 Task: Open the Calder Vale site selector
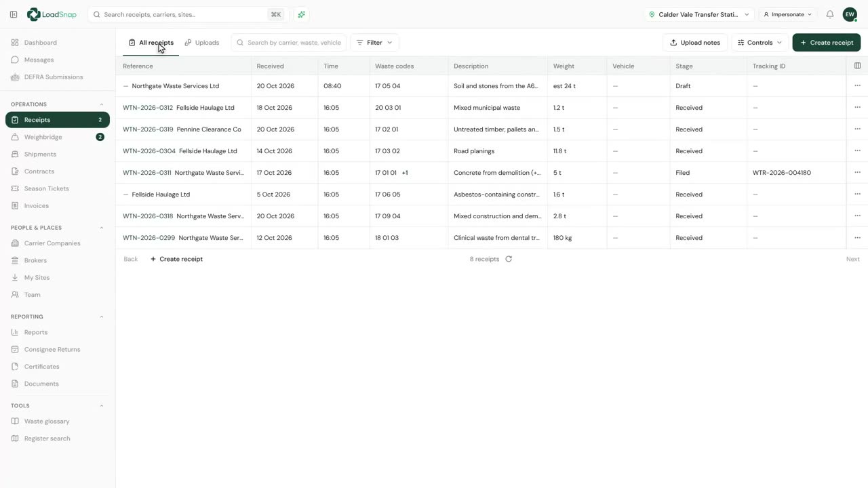(x=699, y=14)
